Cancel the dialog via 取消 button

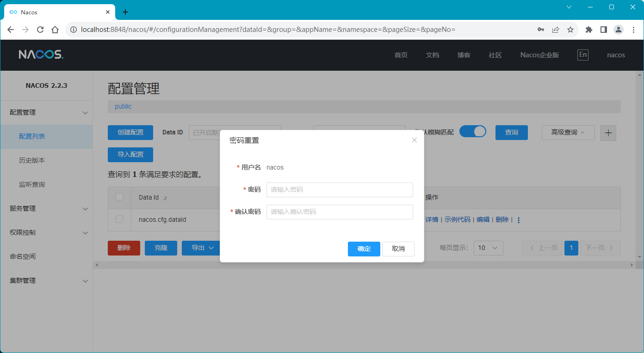[398, 249]
